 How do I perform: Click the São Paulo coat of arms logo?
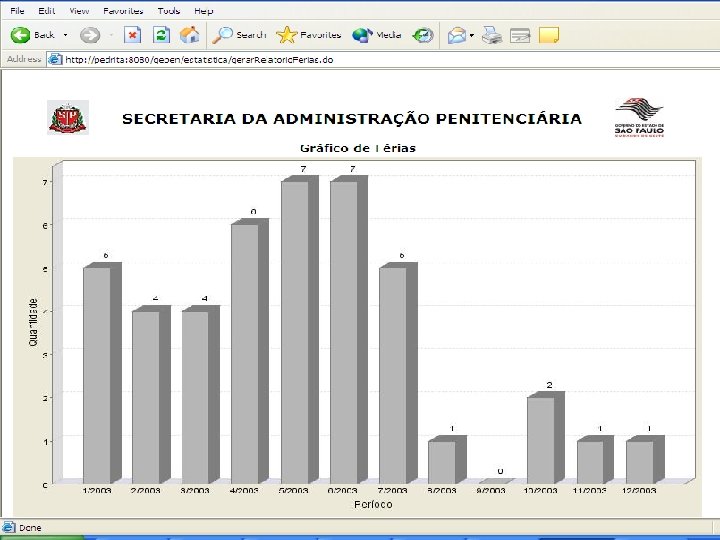pos(68,118)
